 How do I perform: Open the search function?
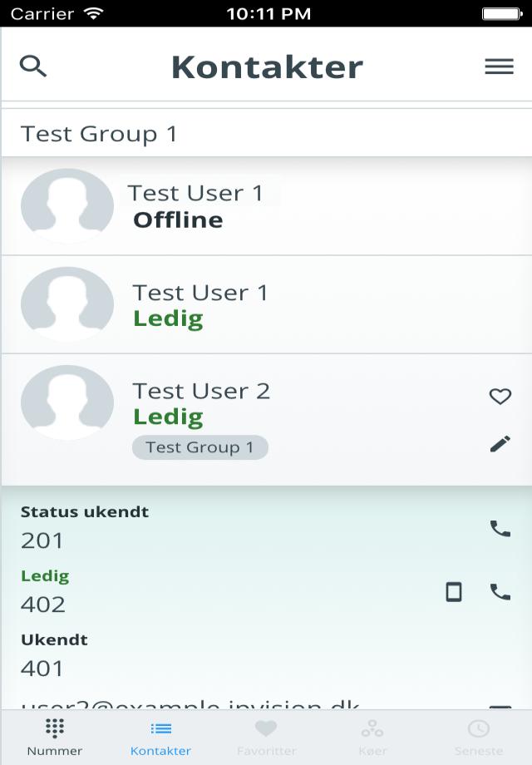[34, 65]
